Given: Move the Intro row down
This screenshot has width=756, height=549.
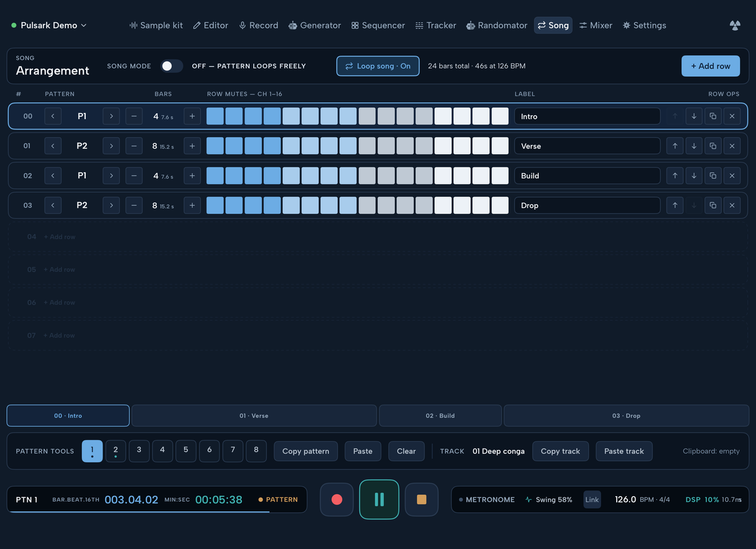Looking at the screenshot, I should (694, 116).
